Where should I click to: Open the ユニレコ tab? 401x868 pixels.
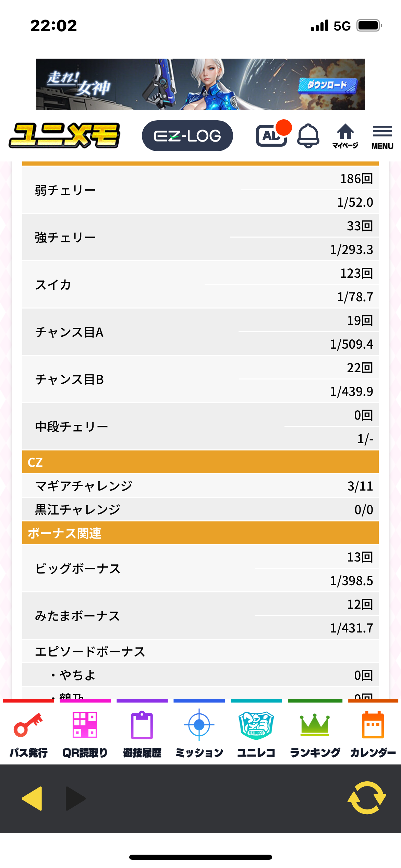(256, 734)
